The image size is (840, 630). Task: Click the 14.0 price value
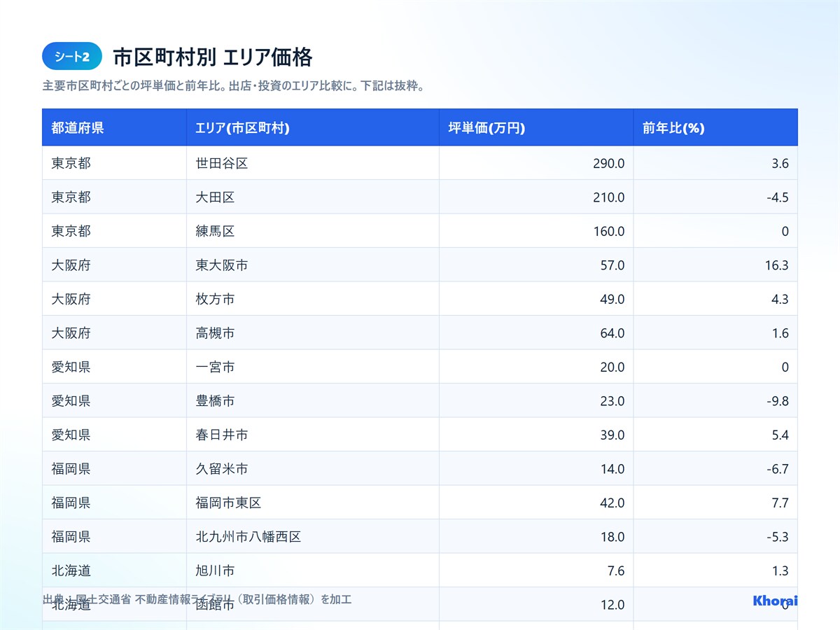point(612,469)
